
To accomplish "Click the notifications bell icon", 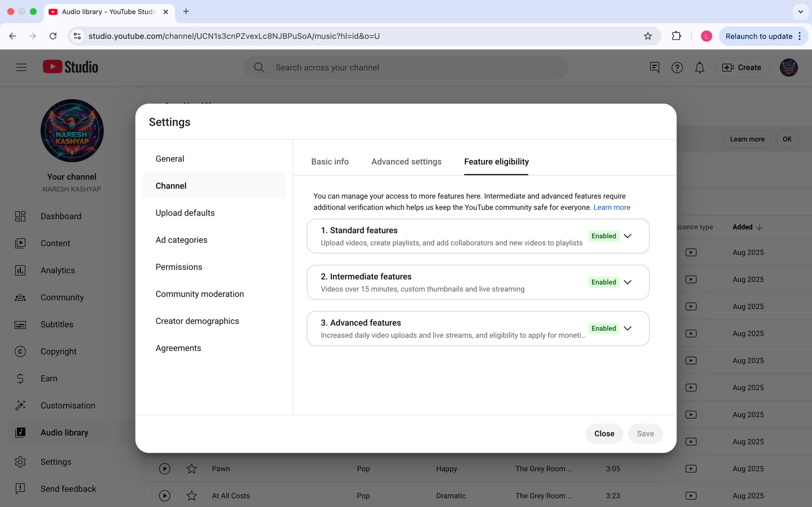I will (699, 68).
